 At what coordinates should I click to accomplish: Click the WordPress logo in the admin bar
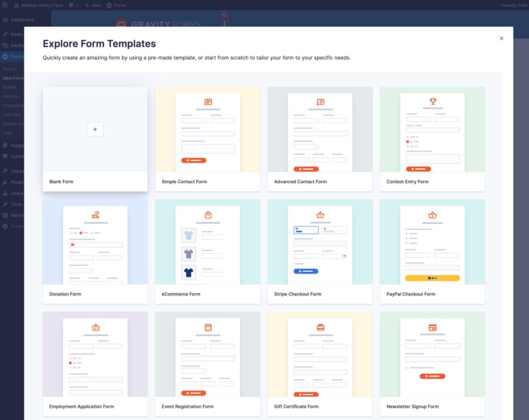click(x=5, y=5)
